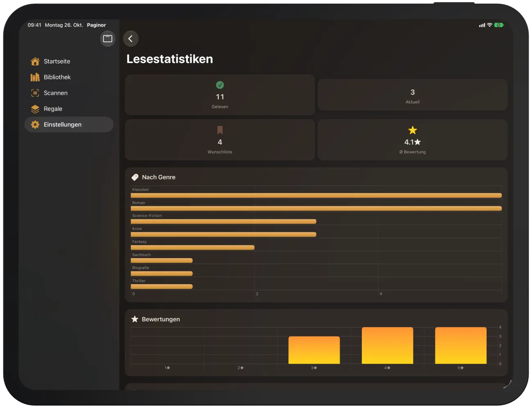532x408 pixels.
Task: Click the Lesestatistiken page title
Action: point(170,59)
